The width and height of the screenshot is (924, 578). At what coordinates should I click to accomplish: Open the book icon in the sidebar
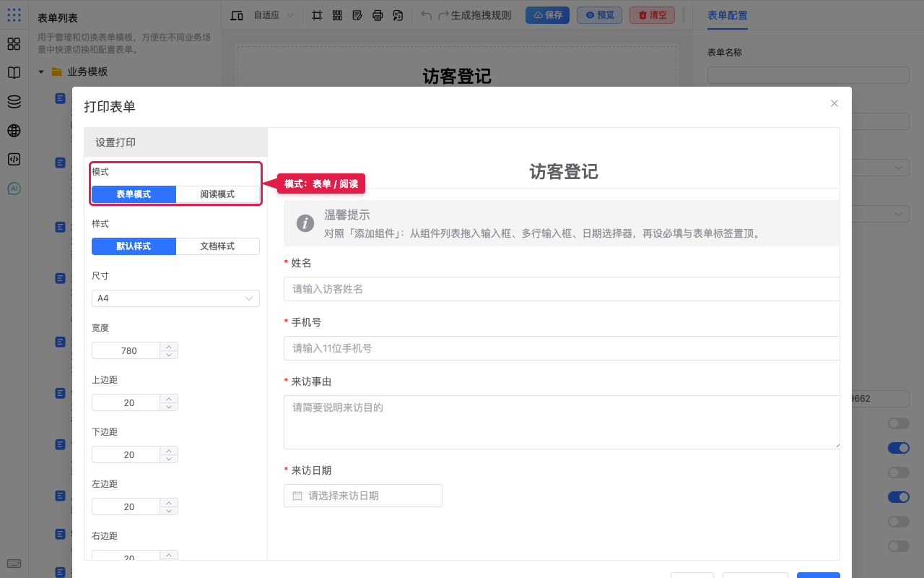(x=14, y=73)
